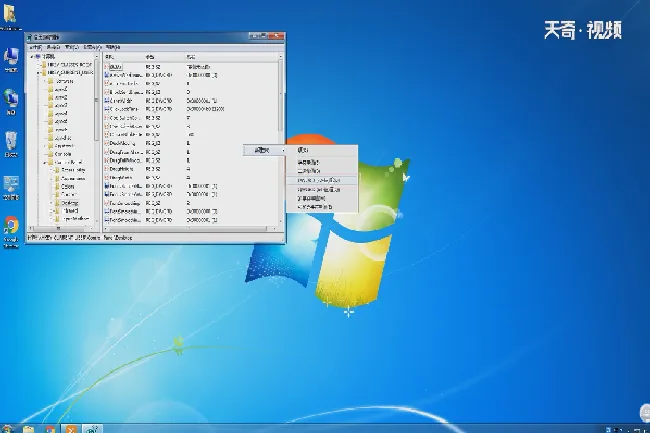The width and height of the screenshot is (650, 433).
Task: Choose Multi-String Value in the submenu
Action: pyautogui.click(x=322, y=198)
